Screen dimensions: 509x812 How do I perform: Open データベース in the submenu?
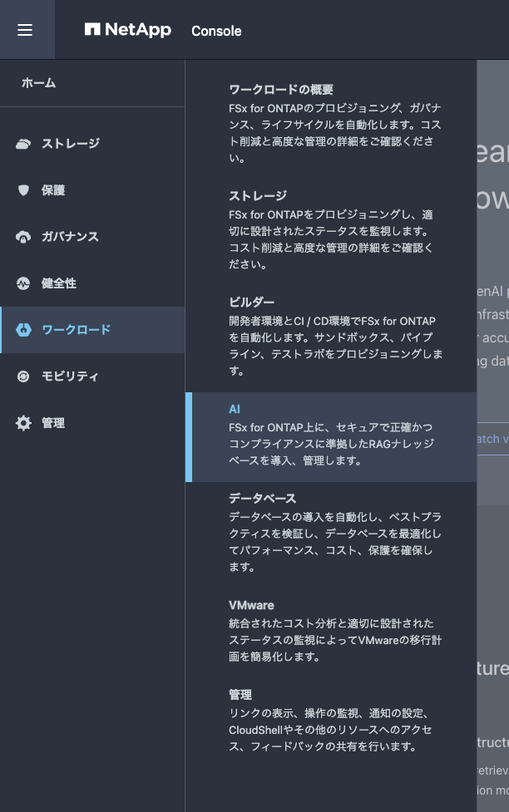tap(263, 498)
